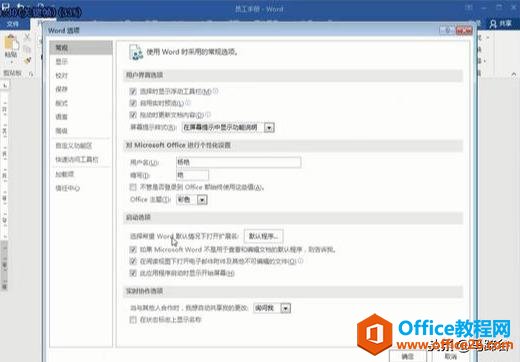The image size is (520, 362).
Task: Open the 文件 tab in Word window
Action: (x=13, y=24)
